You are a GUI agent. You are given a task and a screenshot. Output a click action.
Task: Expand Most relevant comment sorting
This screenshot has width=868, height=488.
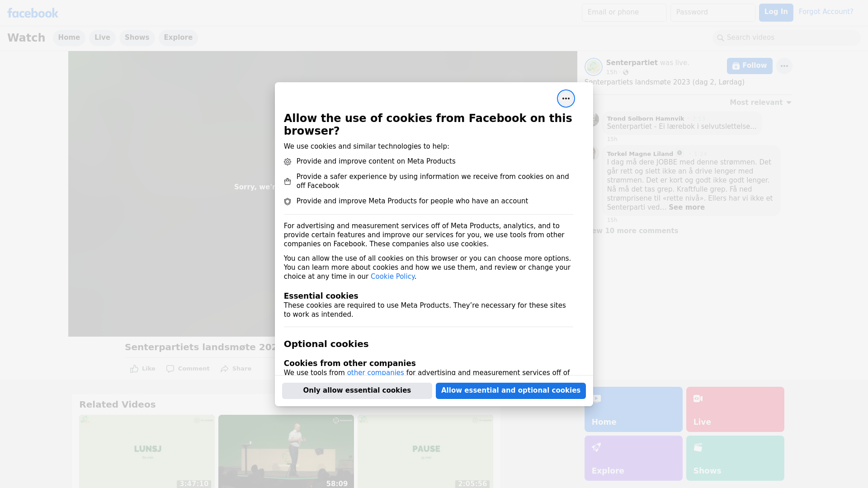(760, 103)
